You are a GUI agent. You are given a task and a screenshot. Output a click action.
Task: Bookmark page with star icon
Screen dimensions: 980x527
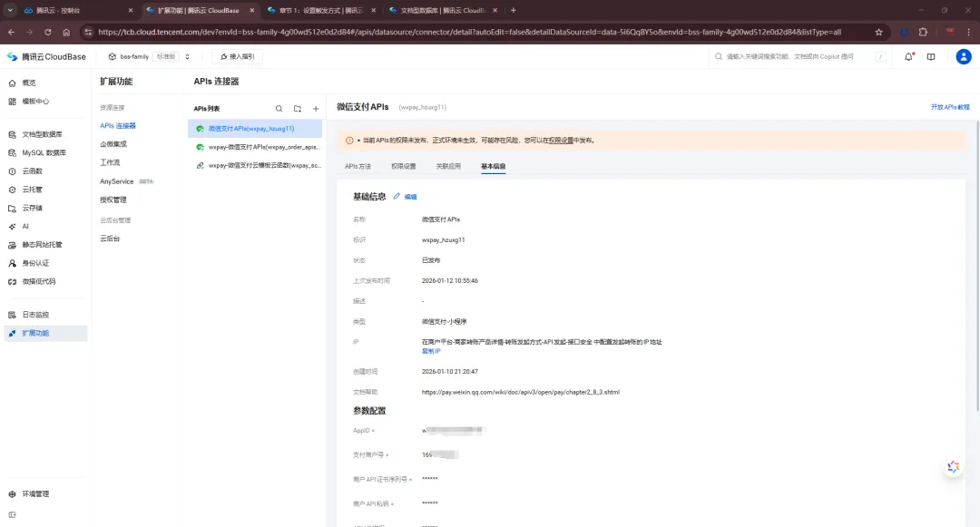(x=878, y=32)
